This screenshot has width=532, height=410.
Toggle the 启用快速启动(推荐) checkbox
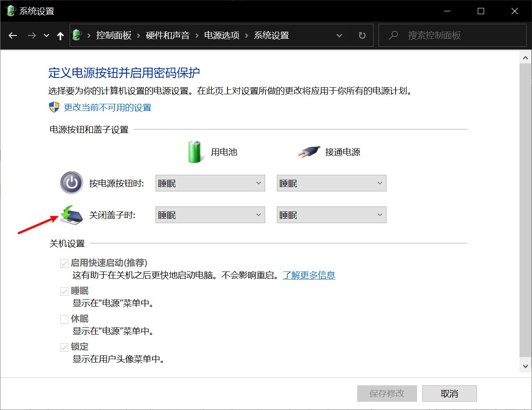click(x=64, y=264)
